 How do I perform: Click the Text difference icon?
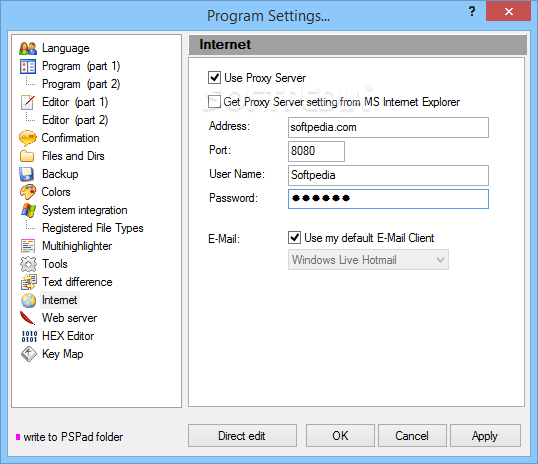(x=28, y=282)
